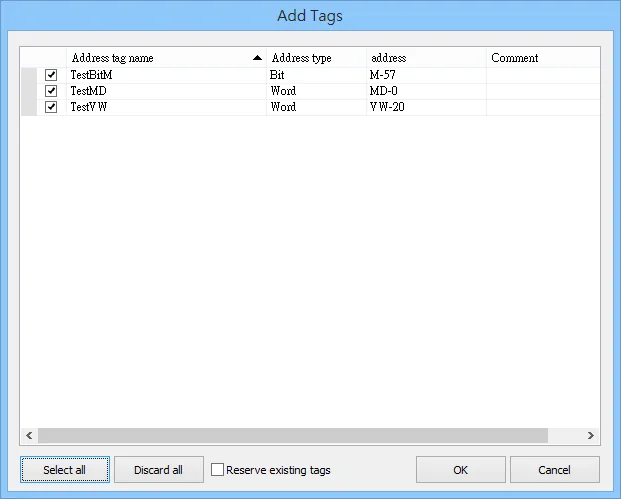Sort by Address tag name column
Image resolution: width=621 pixels, height=499 pixels.
pyautogui.click(x=166, y=58)
